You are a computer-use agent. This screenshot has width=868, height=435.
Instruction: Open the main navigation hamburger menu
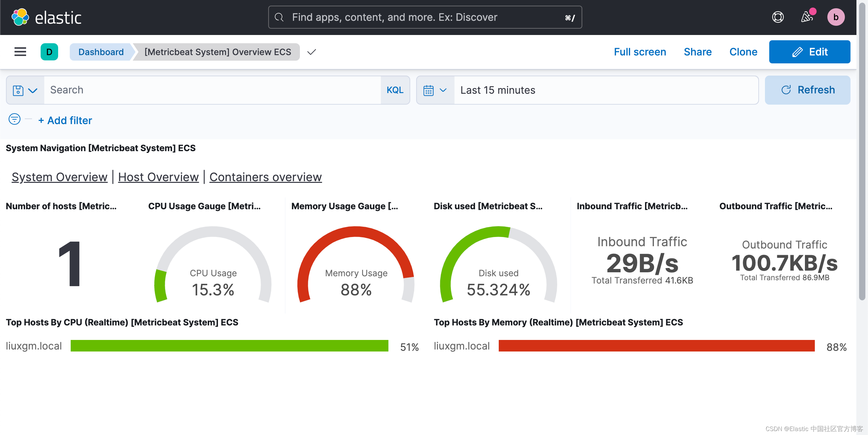pyautogui.click(x=20, y=51)
